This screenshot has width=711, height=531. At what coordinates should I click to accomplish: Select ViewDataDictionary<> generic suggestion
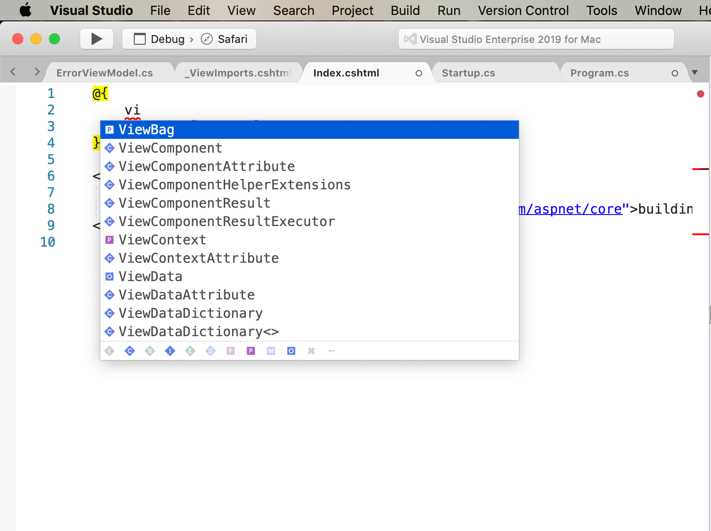click(x=309, y=331)
